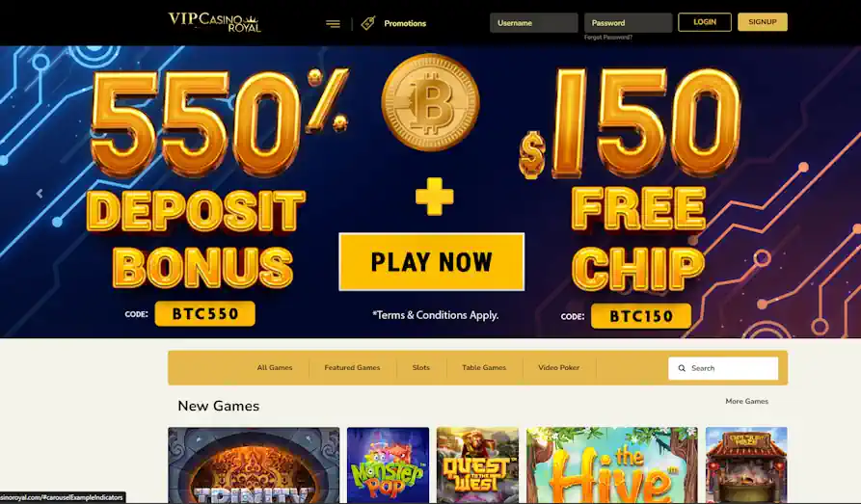Open the hamburger menu icon
The width and height of the screenshot is (861, 504).
click(x=333, y=23)
